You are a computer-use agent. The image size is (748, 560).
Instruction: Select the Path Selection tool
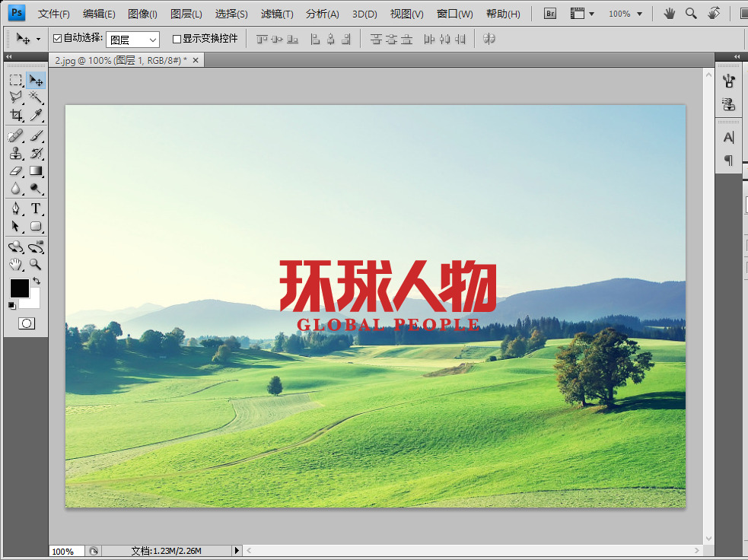tap(16, 226)
